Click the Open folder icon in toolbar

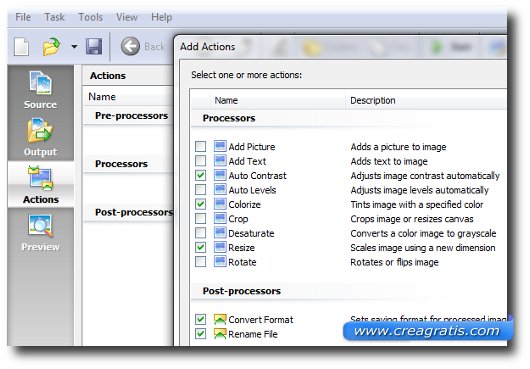pyautogui.click(x=51, y=46)
